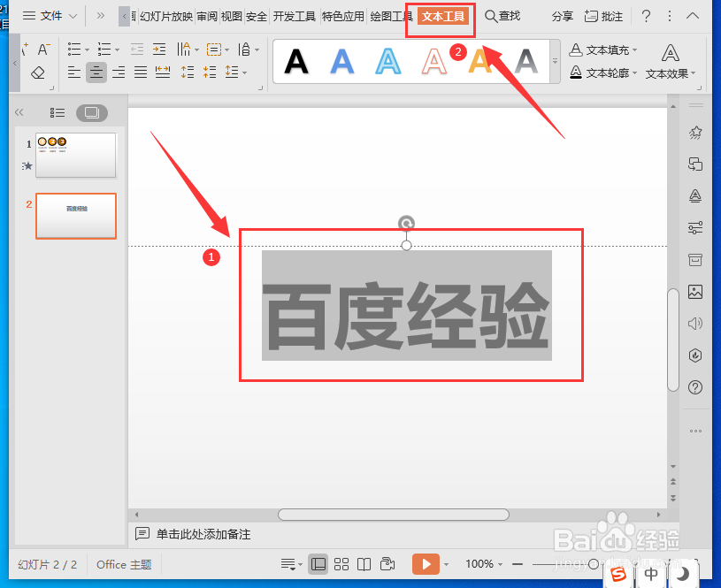
Task: Increase paragraph spacing icon
Action: point(188,73)
